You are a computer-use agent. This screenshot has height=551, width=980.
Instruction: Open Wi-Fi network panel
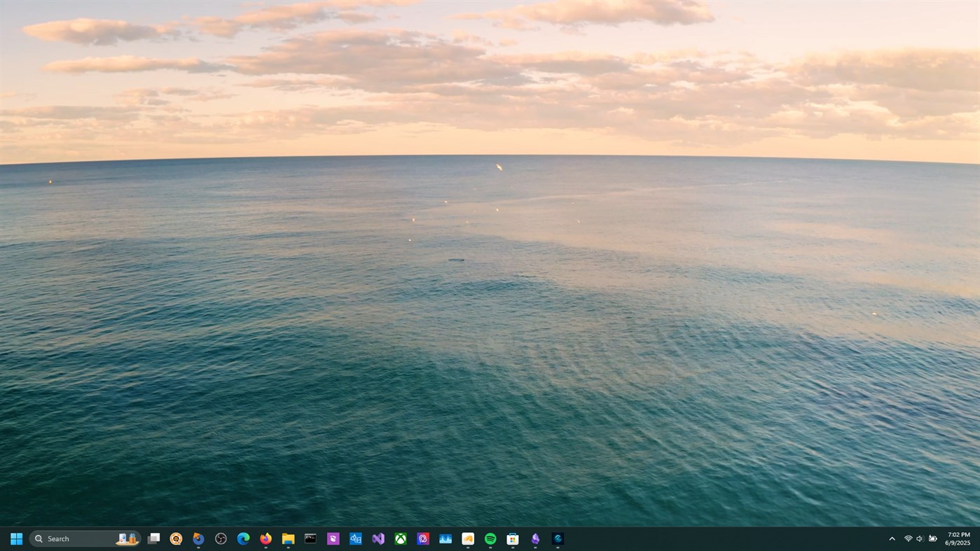[908, 538]
